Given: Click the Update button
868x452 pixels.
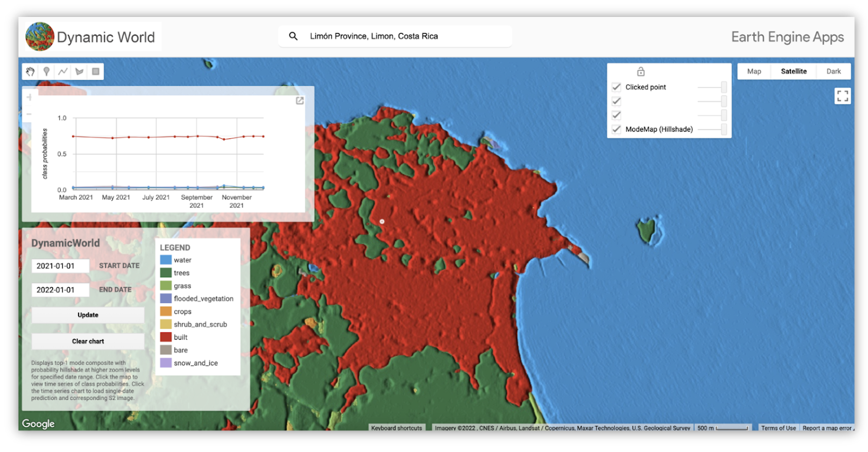Looking at the screenshot, I should click(88, 315).
